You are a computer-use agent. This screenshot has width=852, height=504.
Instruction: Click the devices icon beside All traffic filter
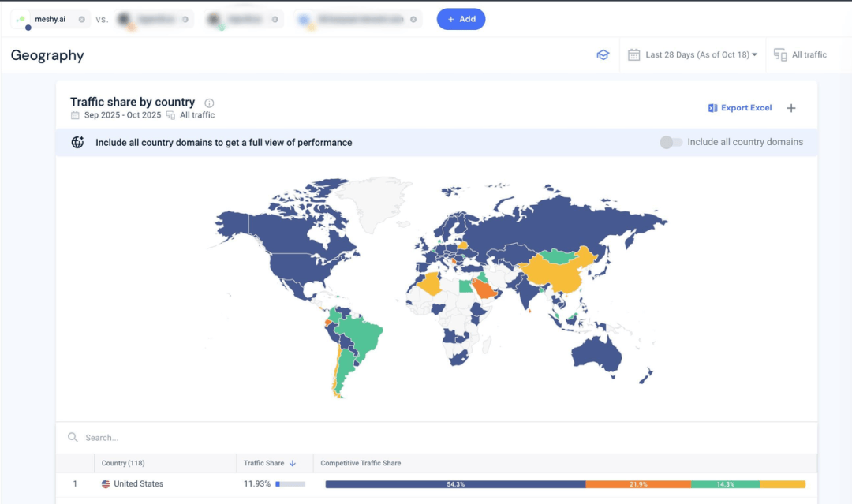pyautogui.click(x=779, y=55)
